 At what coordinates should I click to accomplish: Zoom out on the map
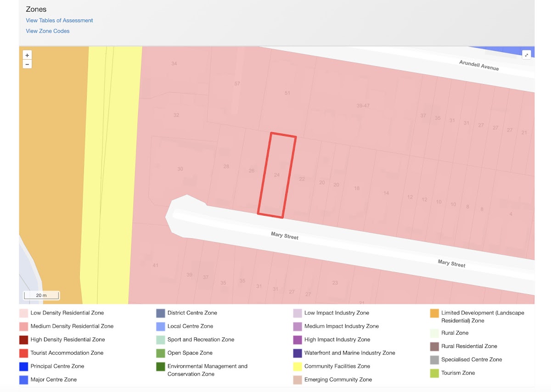[27, 64]
